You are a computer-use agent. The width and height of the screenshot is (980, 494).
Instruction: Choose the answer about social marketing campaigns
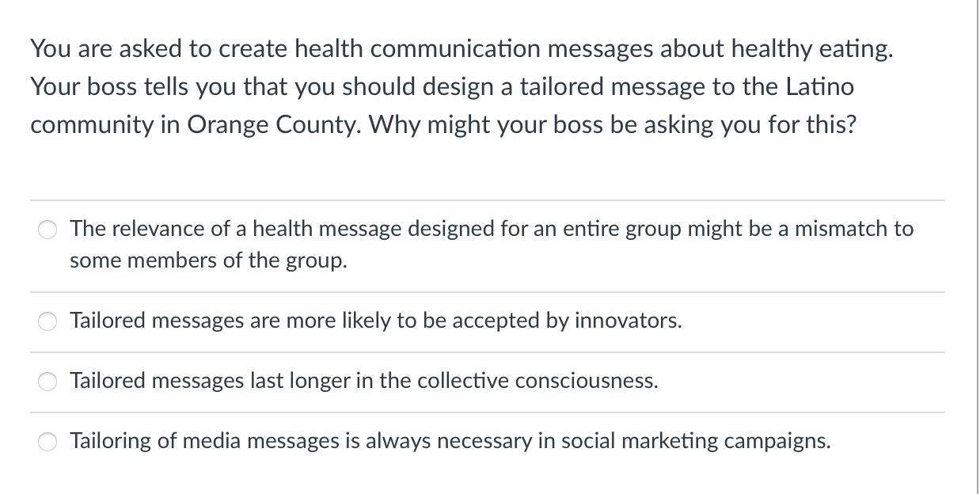[x=451, y=442]
